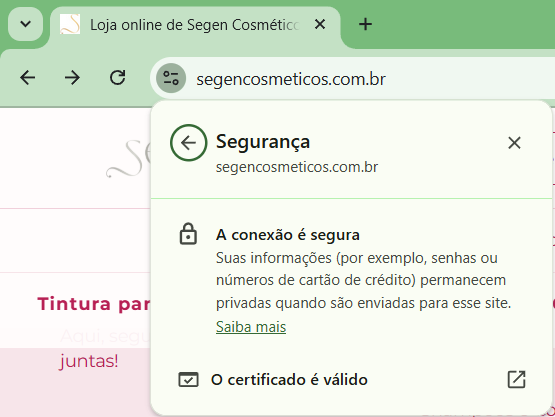This screenshot has width=555, height=417.
Task: Open O certificado é válido details
Action: [x=351, y=380]
